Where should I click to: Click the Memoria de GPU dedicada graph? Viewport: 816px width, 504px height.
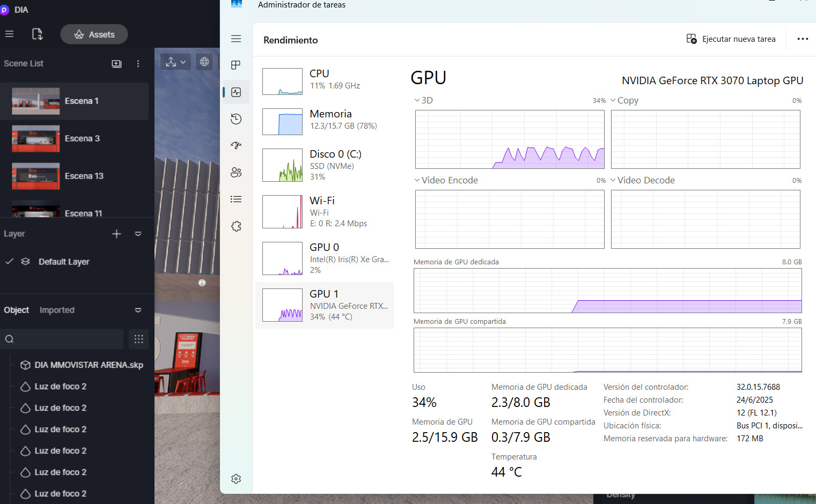[x=608, y=291]
